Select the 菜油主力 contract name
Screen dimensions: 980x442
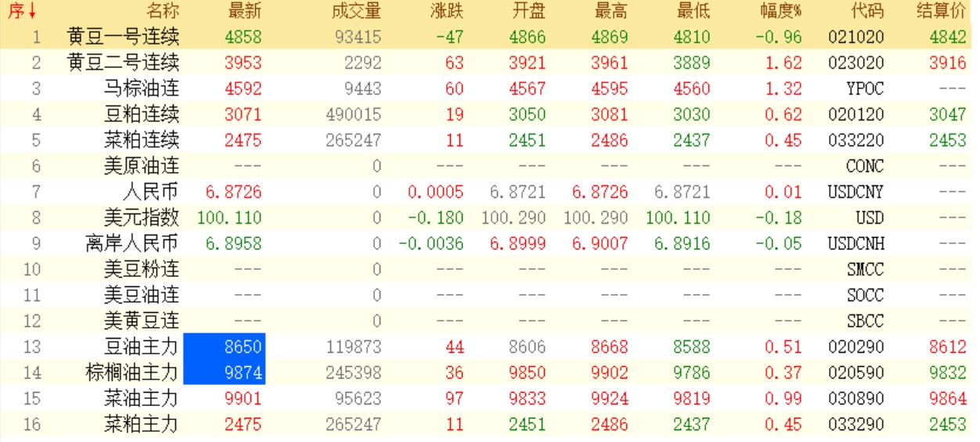142,398
